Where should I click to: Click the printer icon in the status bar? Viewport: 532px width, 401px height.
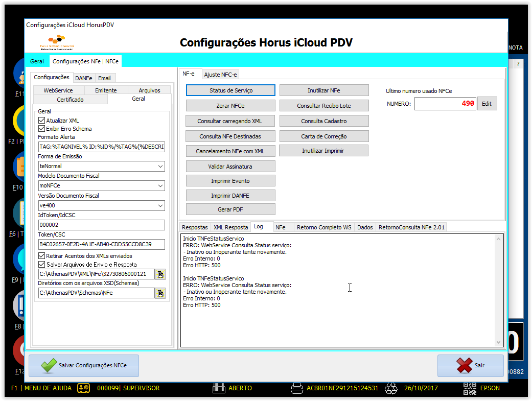tap(297, 388)
